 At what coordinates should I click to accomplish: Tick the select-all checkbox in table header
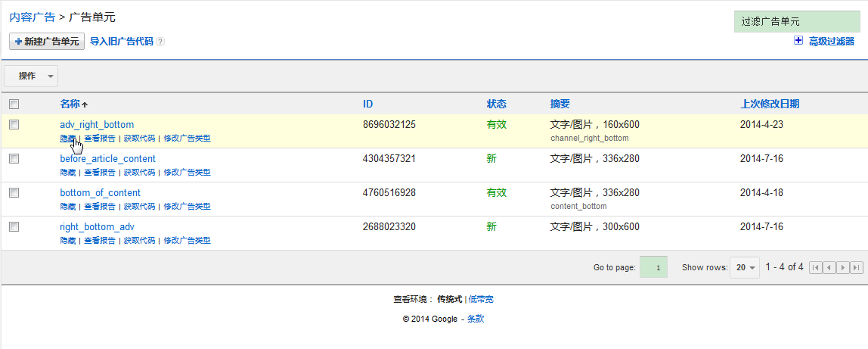pos(14,104)
